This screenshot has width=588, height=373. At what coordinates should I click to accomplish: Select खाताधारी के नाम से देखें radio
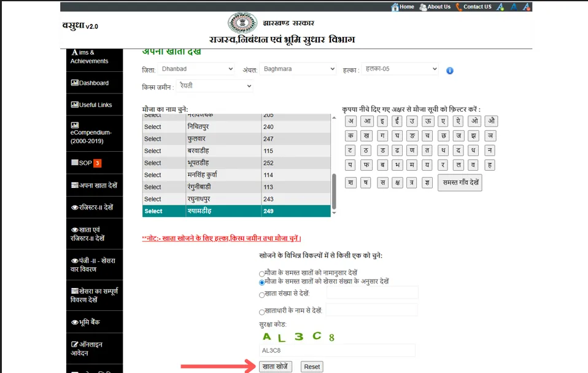tap(261, 312)
